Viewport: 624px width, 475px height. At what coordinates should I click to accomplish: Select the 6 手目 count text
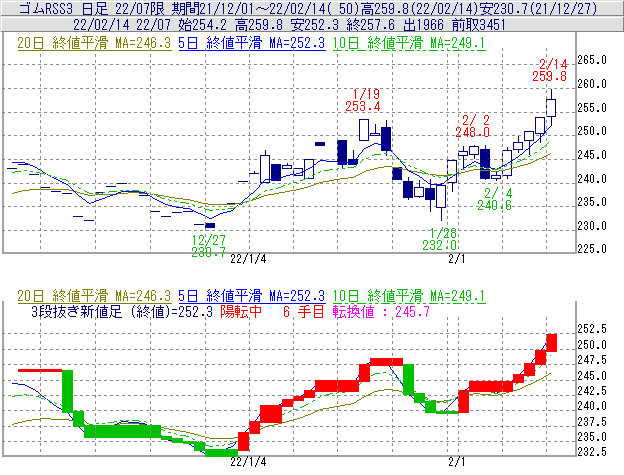pos(304,311)
